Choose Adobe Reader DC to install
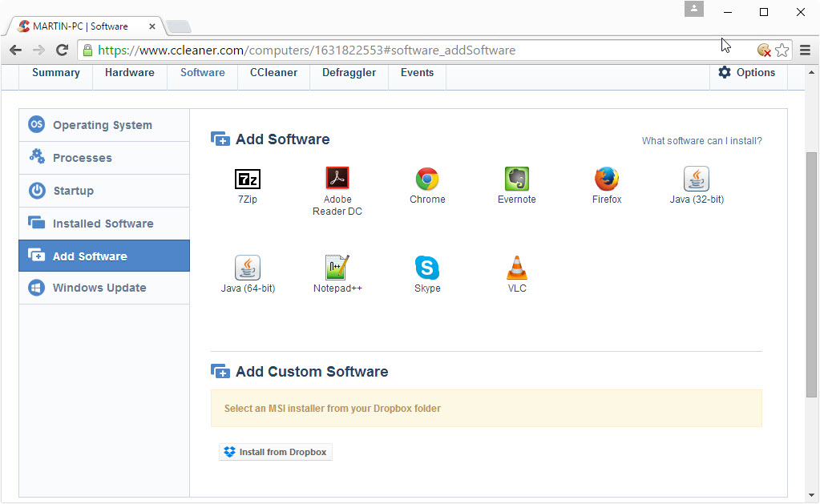Image resolution: width=820 pixels, height=504 pixels. [337, 178]
